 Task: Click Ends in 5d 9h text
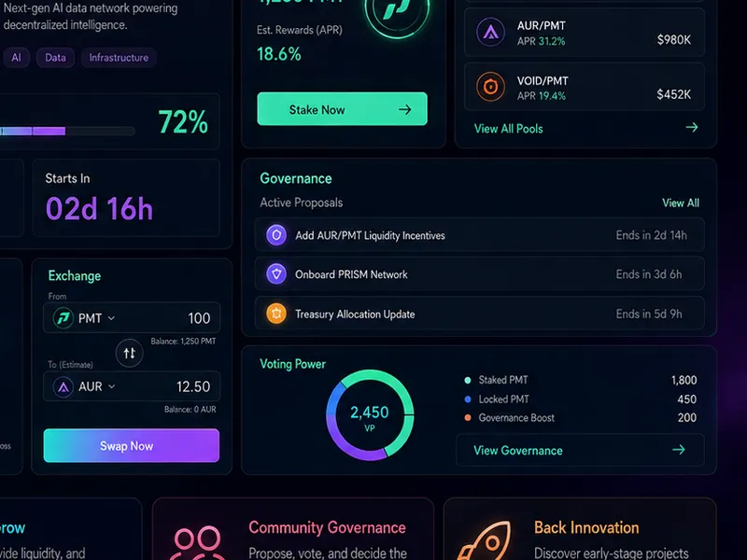pyautogui.click(x=649, y=314)
